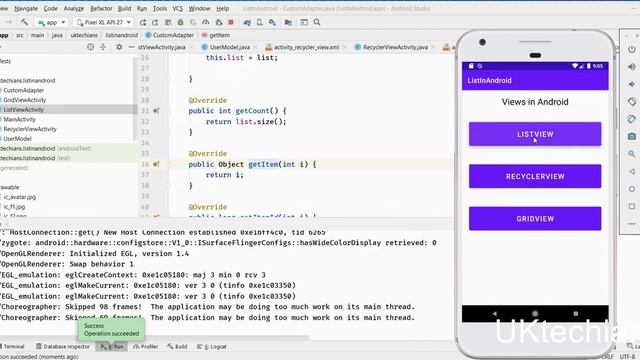Open the app run configuration dropdown
Image resolution: width=640 pixels, height=360 pixels.
51,22
